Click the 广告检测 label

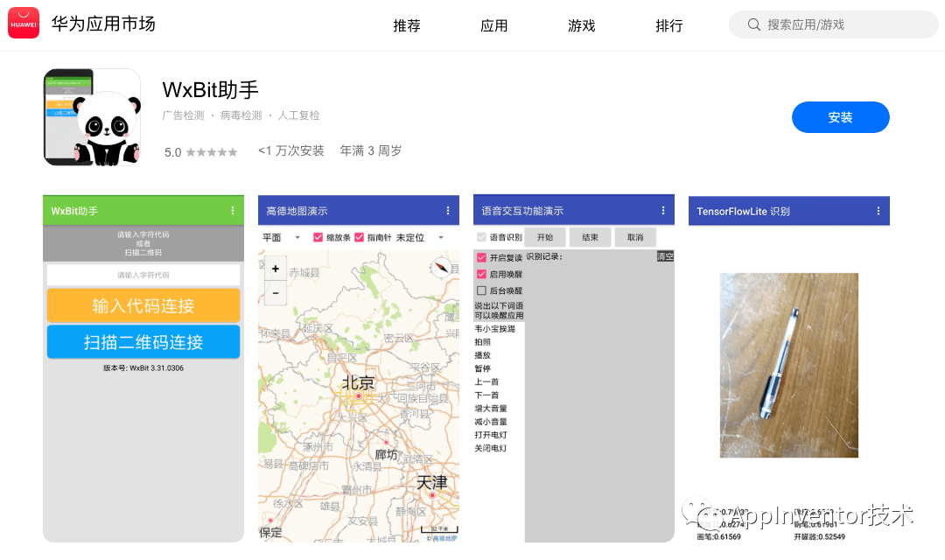tap(183, 115)
